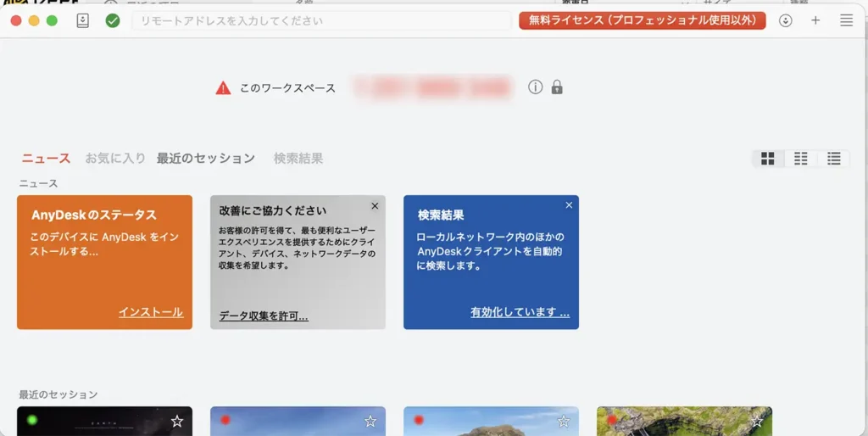The width and height of the screenshot is (868, 436).
Task: Click the インストール link on orange card
Action: [150, 312]
